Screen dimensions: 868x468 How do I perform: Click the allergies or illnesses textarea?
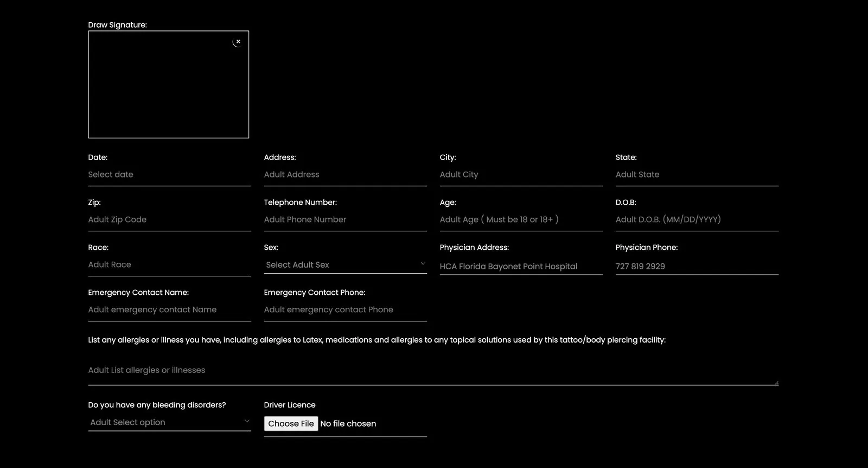433,370
